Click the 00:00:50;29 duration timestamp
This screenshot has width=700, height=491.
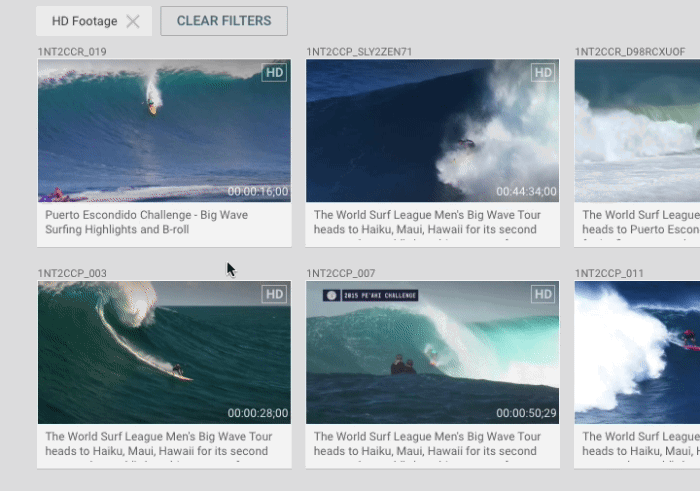526,413
